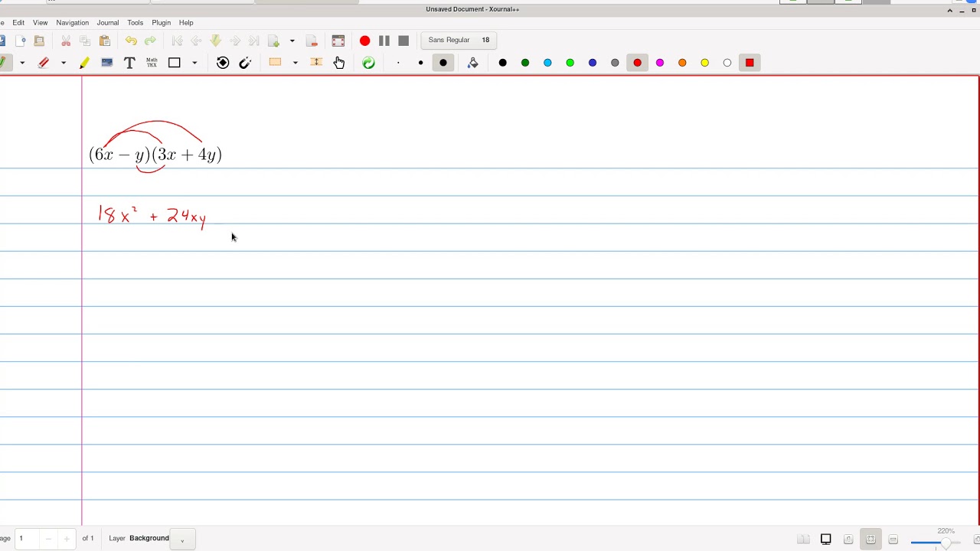This screenshot has height=551, width=980.
Task: Open the Help menu
Action: (x=186, y=23)
